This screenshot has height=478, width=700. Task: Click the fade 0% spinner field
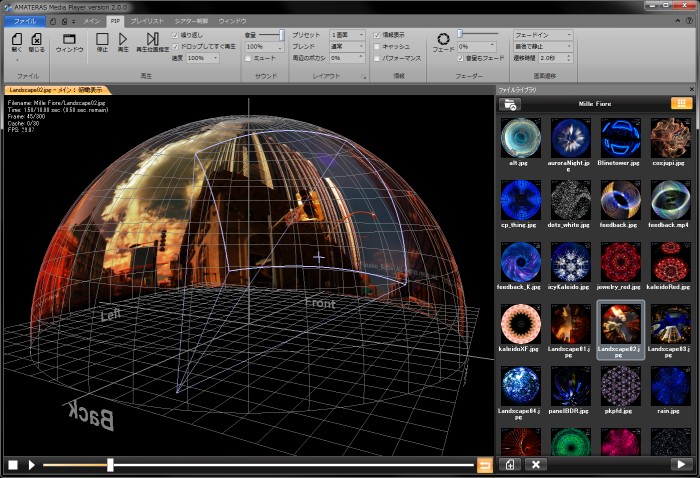(x=477, y=46)
